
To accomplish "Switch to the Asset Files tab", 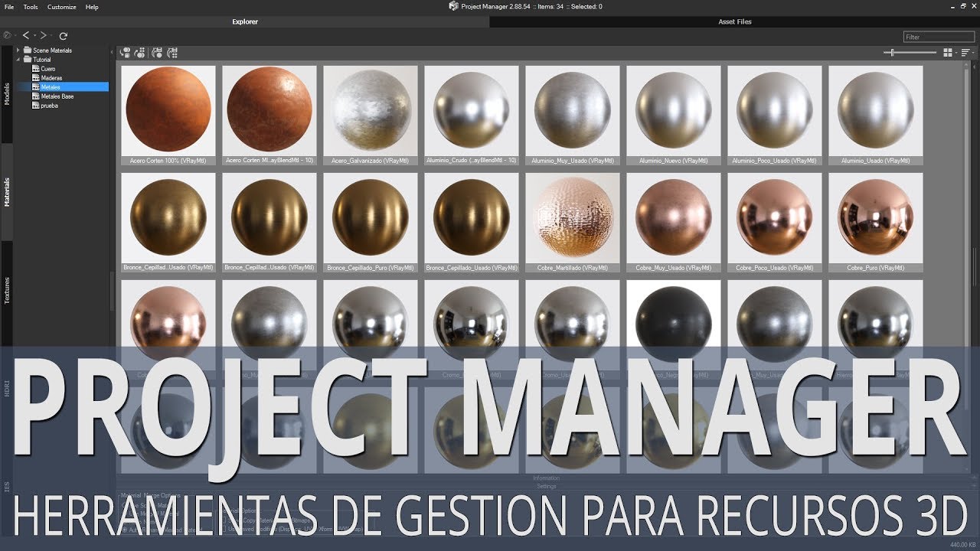I will [735, 21].
